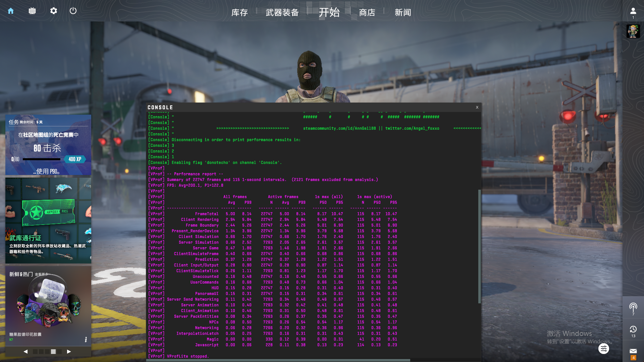Click the 'Active frames' column header

click(x=283, y=197)
